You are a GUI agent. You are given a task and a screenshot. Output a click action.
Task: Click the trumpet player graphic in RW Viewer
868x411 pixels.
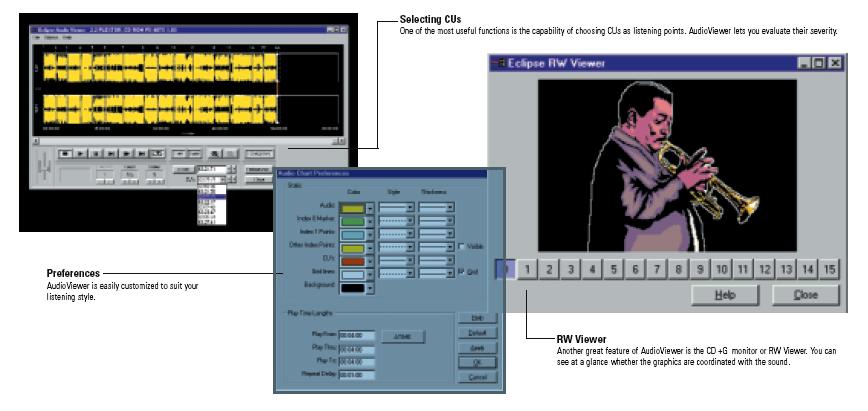click(x=667, y=165)
